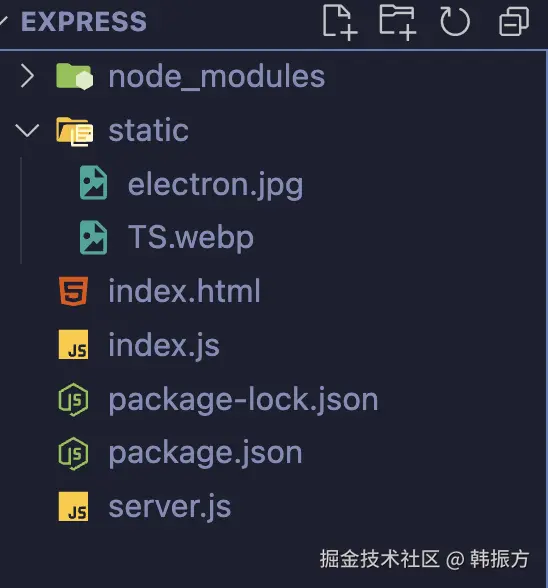Click the Node icon beside package.json
Viewport: 548px width, 588px height.
74,454
